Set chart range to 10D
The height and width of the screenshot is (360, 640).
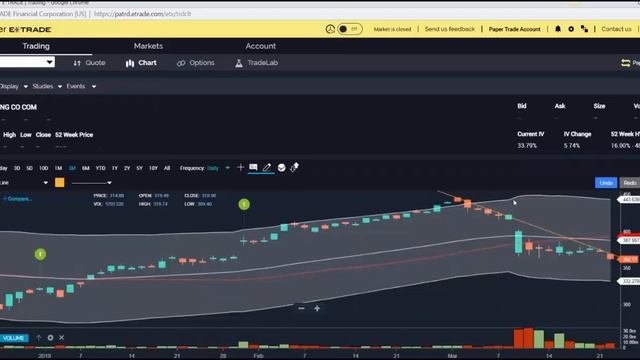pyautogui.click(x=43, y=168)
